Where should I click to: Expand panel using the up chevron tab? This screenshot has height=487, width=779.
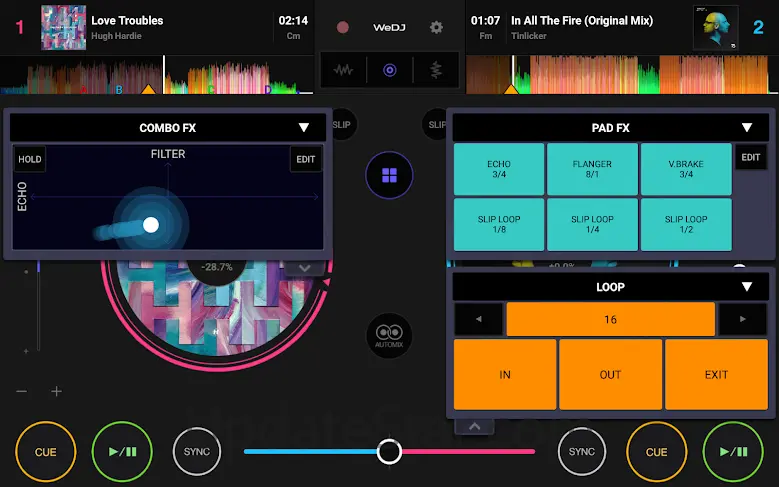(474, 426)
